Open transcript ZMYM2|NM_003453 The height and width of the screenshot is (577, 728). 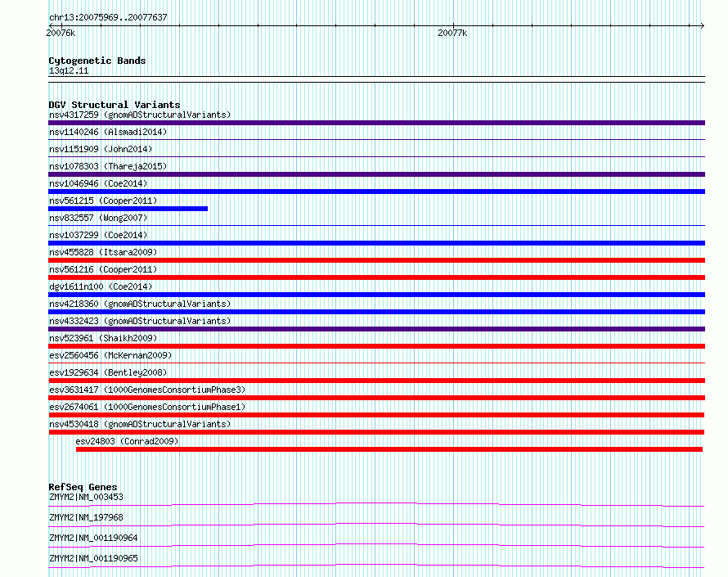coord(86,497)
